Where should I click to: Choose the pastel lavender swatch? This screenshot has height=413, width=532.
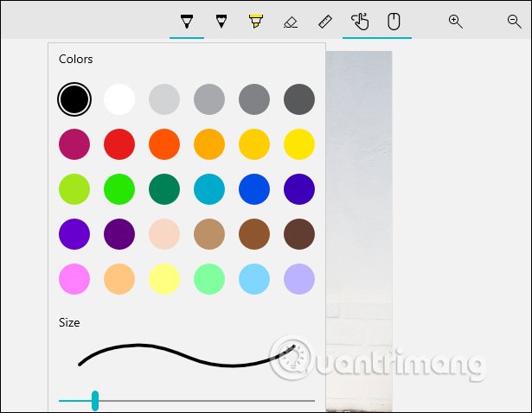tap(299, 279)
